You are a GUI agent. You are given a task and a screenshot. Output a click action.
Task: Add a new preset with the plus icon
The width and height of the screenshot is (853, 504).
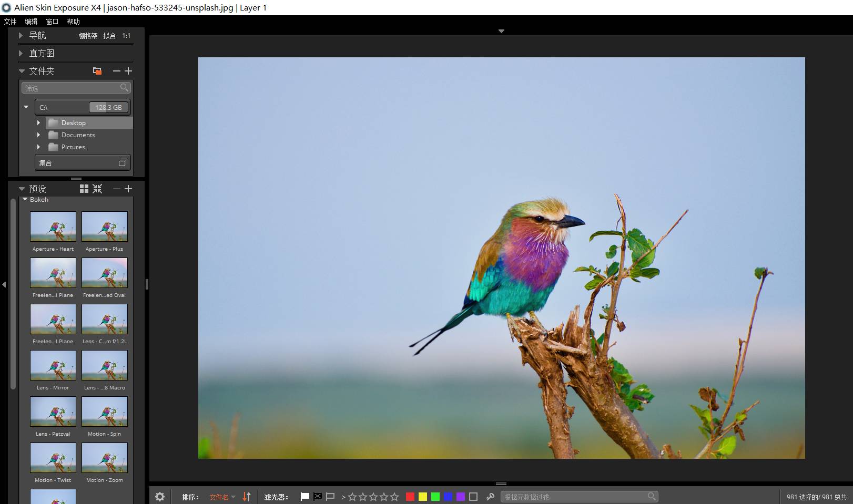pos(128,189)
